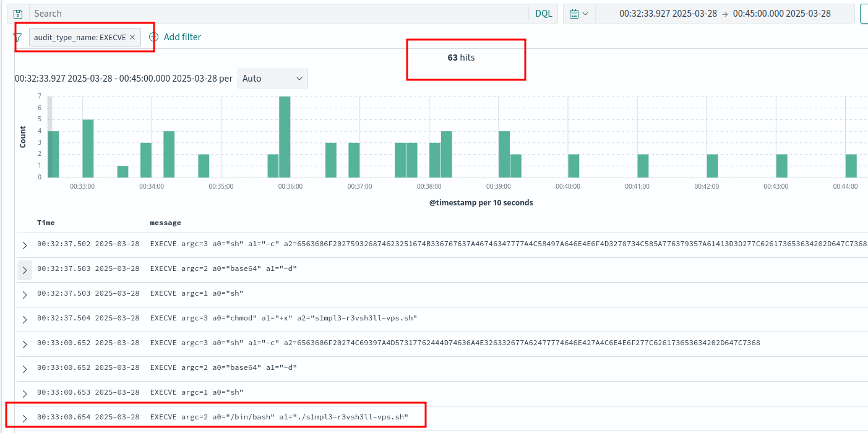Click the start date 00:32:33.927 2025-03-28

(667, 14)
